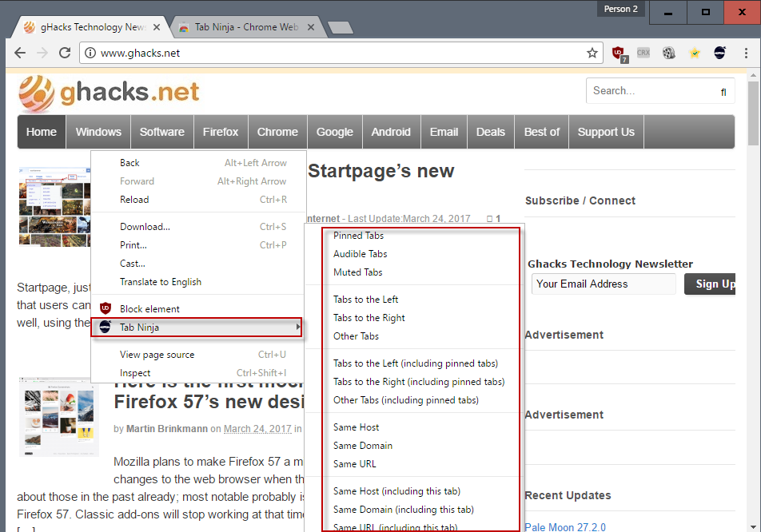Click the uBlock Origin toolbar icon
761x532 pixels.
(x=619, y=54)
